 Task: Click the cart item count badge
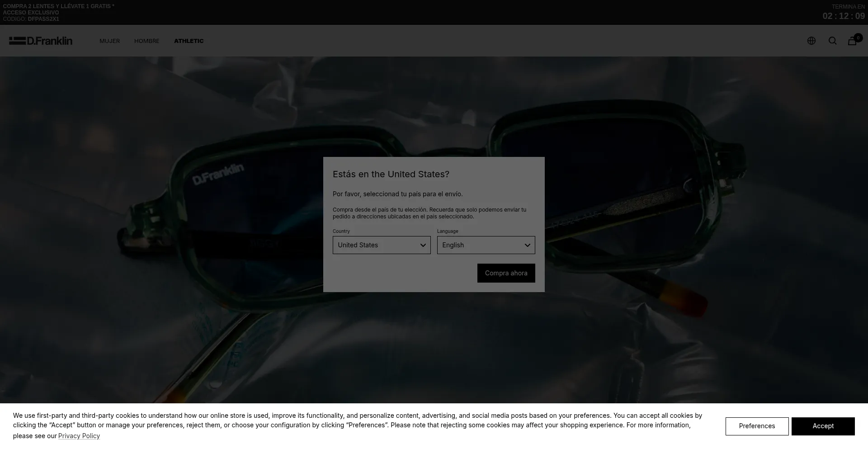[x=858, y=38]
